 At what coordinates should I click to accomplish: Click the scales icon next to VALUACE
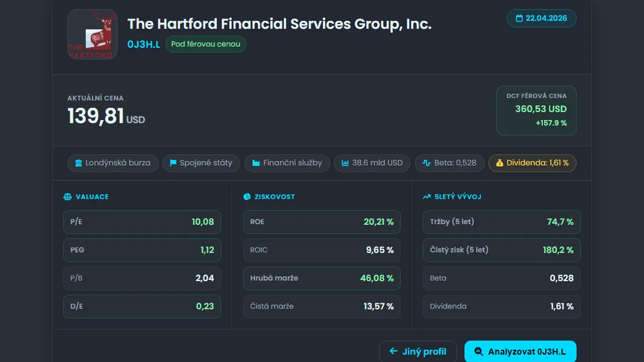[x=67, y=197]
